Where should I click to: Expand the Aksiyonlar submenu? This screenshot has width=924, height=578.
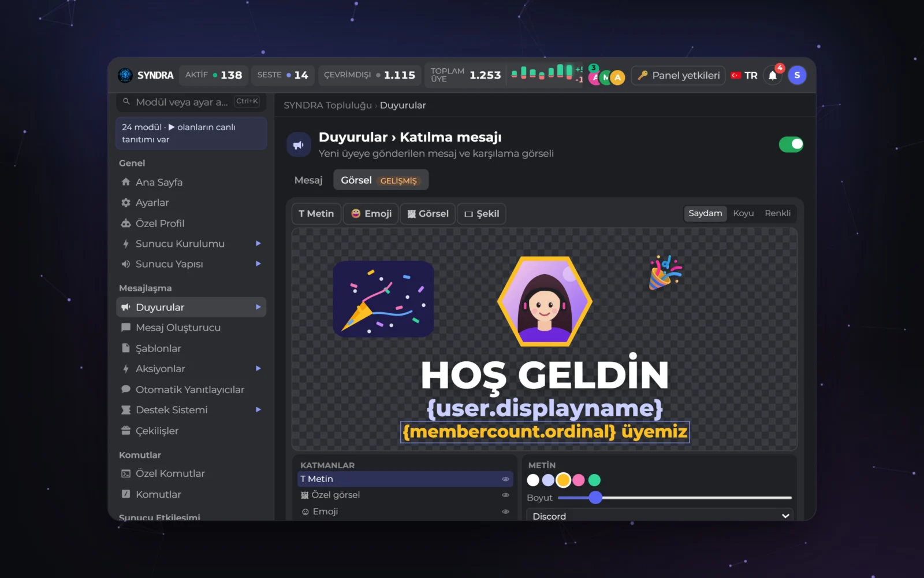pyautogui.click(x=258, y=369)
